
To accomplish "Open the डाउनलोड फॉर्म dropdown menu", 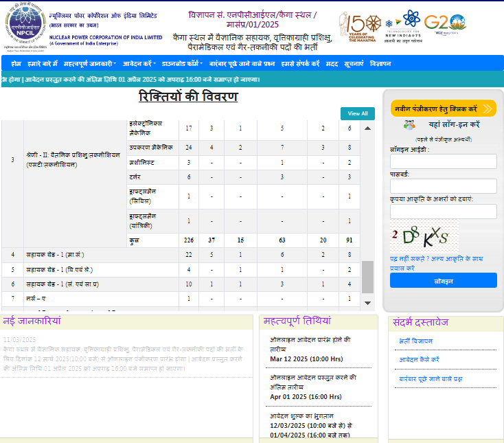I will [183, 63].
